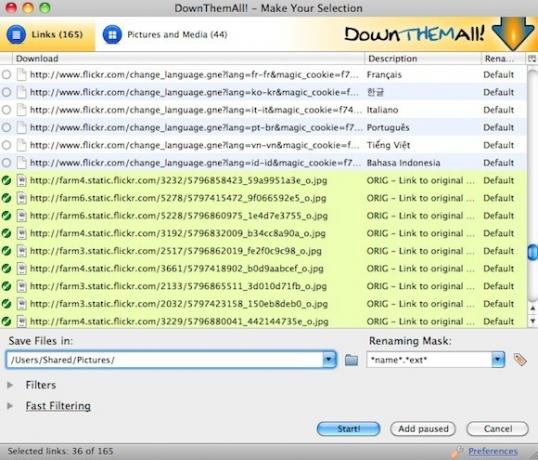
Task: Open the Preferences link
Action: [x=493, y=451]
